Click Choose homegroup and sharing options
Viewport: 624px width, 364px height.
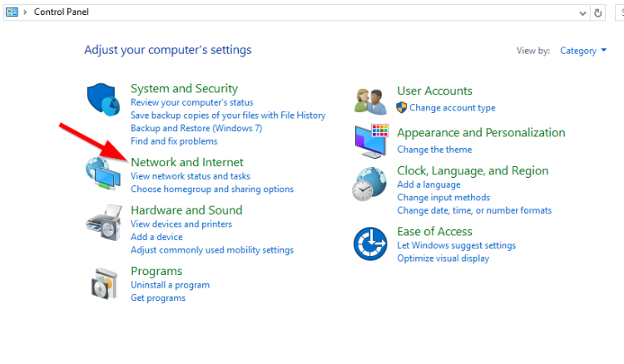212,189
